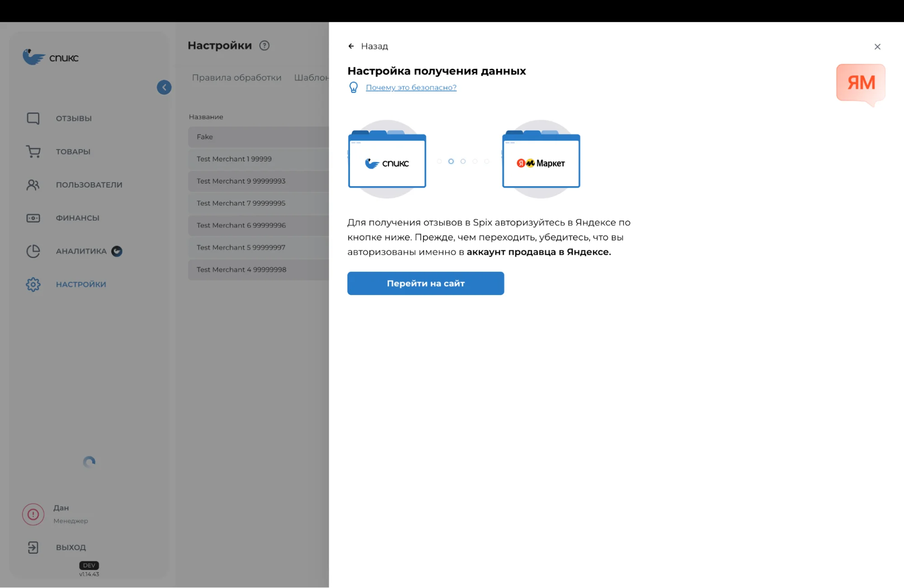Switch to the Шаблоны tab

click(x=312, y=77)
